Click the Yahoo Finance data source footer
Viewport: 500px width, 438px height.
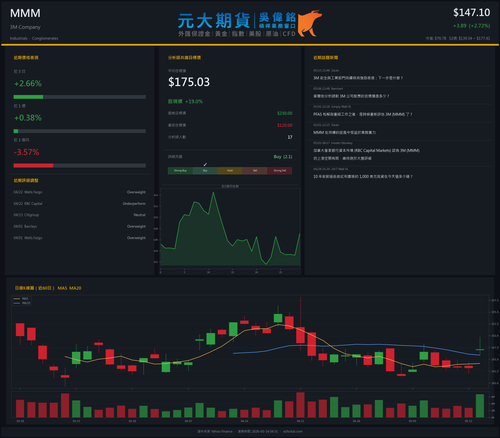[x=215, y=431]
